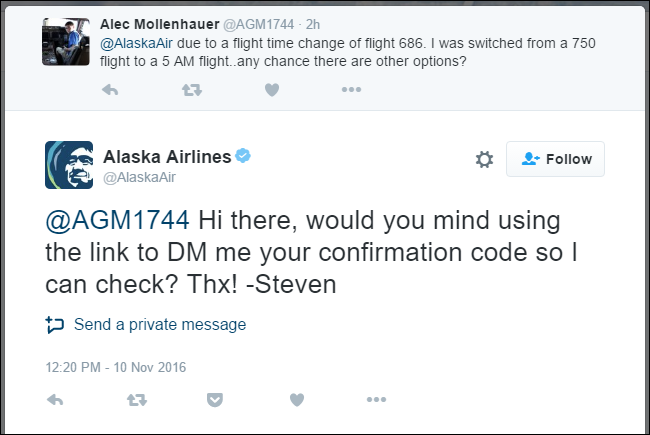Reply to Alaska Airlines tweet
This screenshot has width=650, height=435.
pyautogui.click(x=56, y=400)
